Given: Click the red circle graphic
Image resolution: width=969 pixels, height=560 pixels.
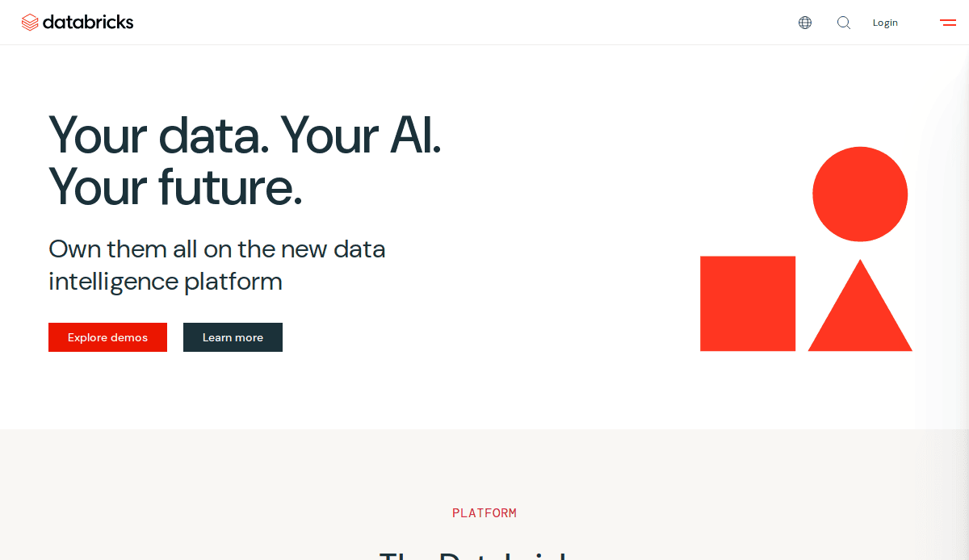Looking at the screenshot, I should coord(860,194).
